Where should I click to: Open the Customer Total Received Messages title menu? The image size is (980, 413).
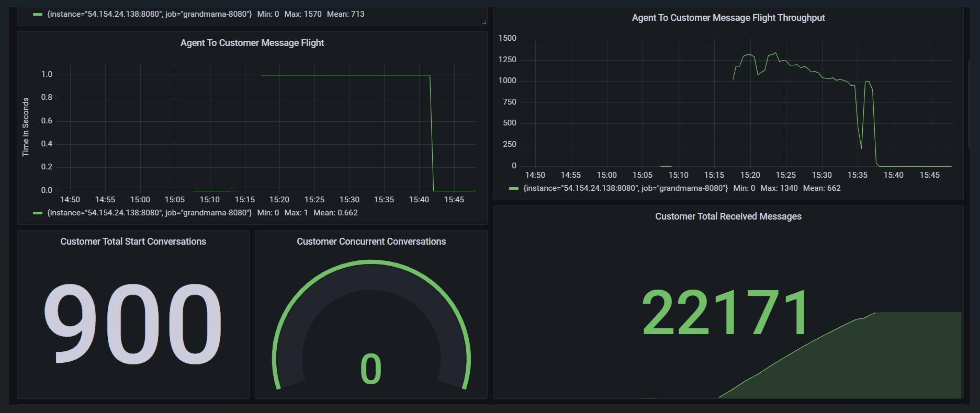(x=728, y=216)
